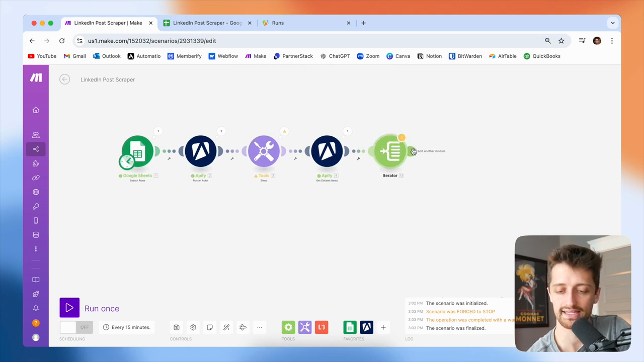Select Google Sheets favorite icon

pos(350,327)
